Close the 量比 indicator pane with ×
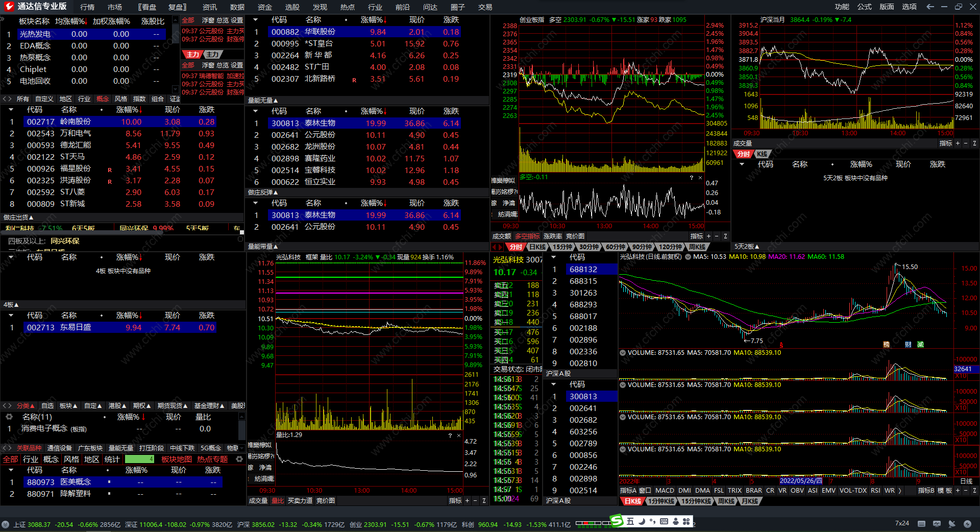980x532 pixels. tap(459, 436)
